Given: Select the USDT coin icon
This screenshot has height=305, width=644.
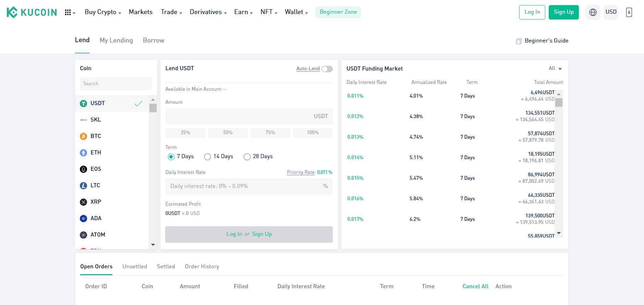Looking at the screenshot, I should pos(83,103).
